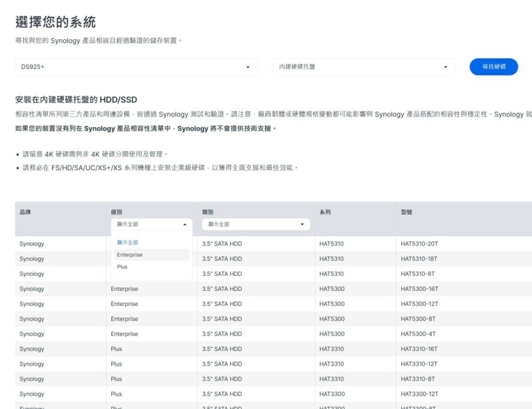Click Synology brand in the HAT3300-12T row
The width and height of the screenshot is (532, 409).
pos(32,394)
